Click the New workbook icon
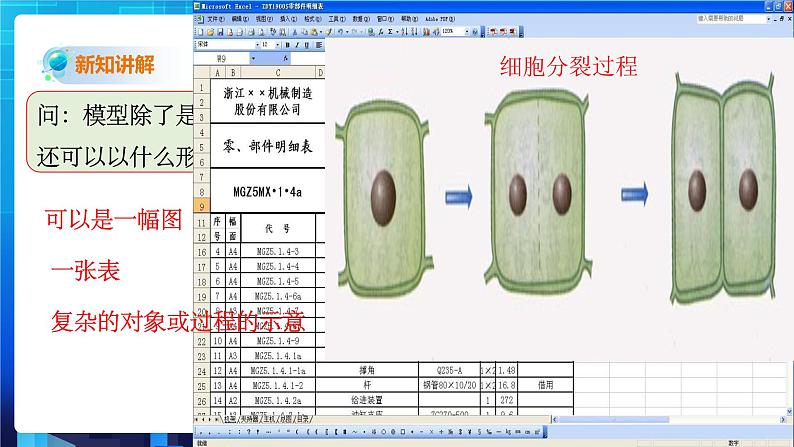The width and height of the screenshot is (794, 447). click(x=201, y=32)
